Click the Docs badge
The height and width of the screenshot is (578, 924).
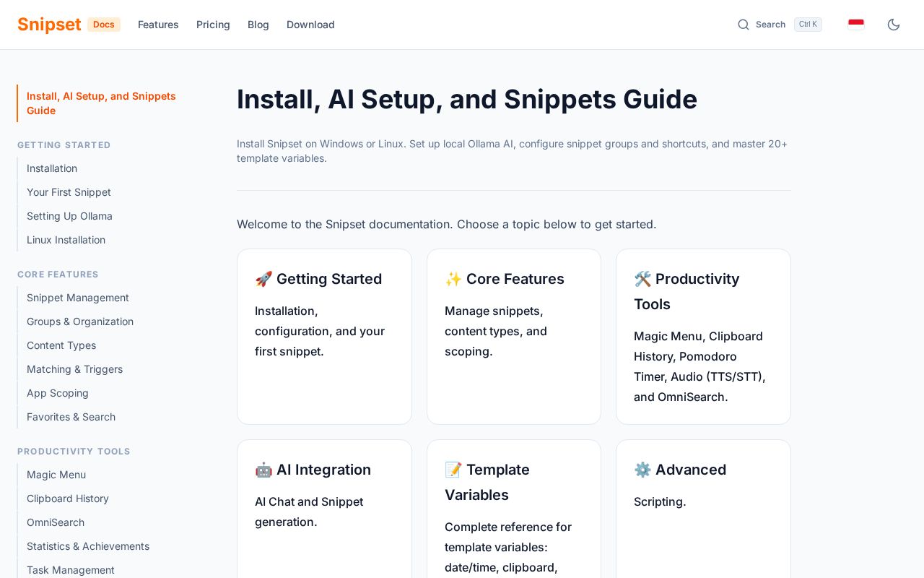pos(104,25)
